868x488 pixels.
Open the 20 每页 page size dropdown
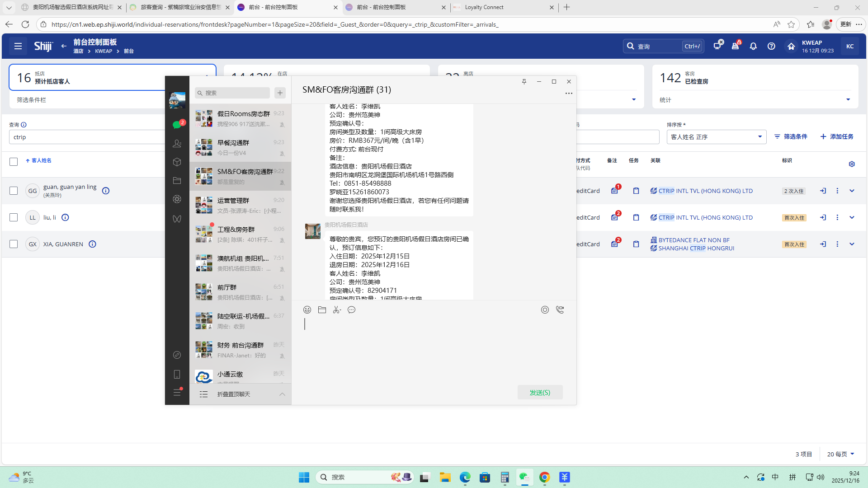click(x=840, y=454)
